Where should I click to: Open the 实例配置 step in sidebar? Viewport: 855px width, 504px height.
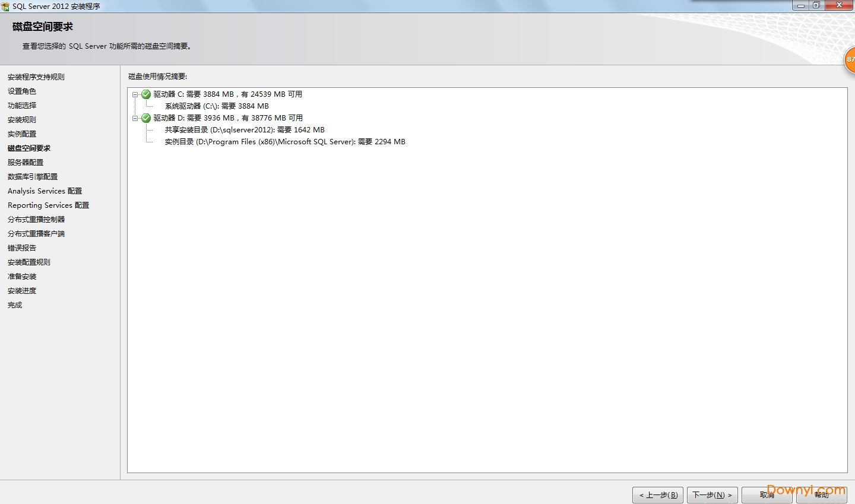pos(22,134)
